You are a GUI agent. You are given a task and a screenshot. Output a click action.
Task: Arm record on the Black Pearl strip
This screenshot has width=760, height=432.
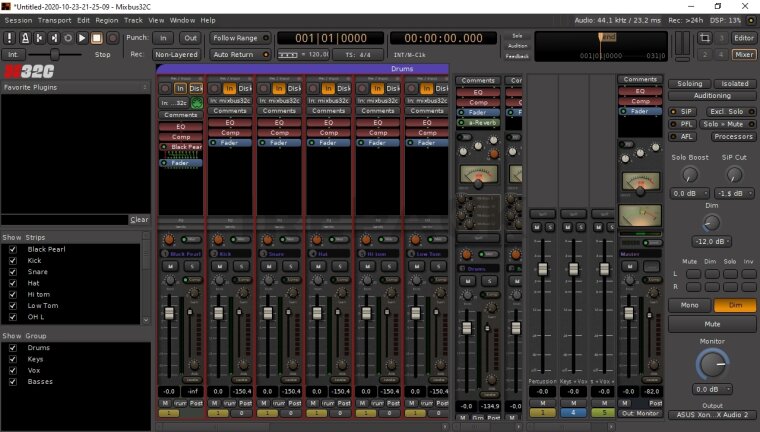pos(166,88)
